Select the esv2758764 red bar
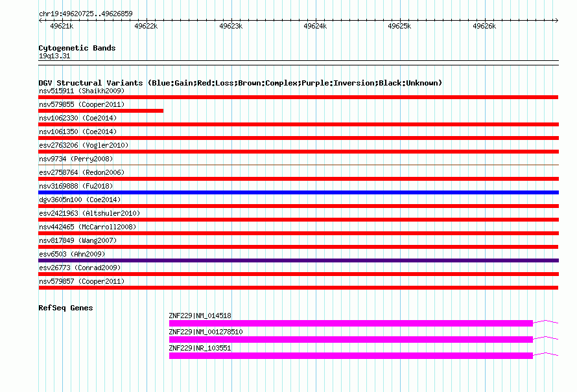 pos(298,179)
